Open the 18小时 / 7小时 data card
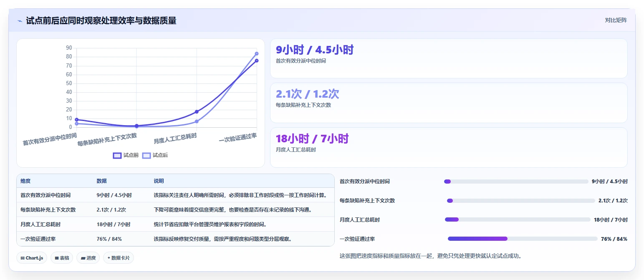Image resolution: width=644 pixels, height=280 pixels. tap(449, 147)
